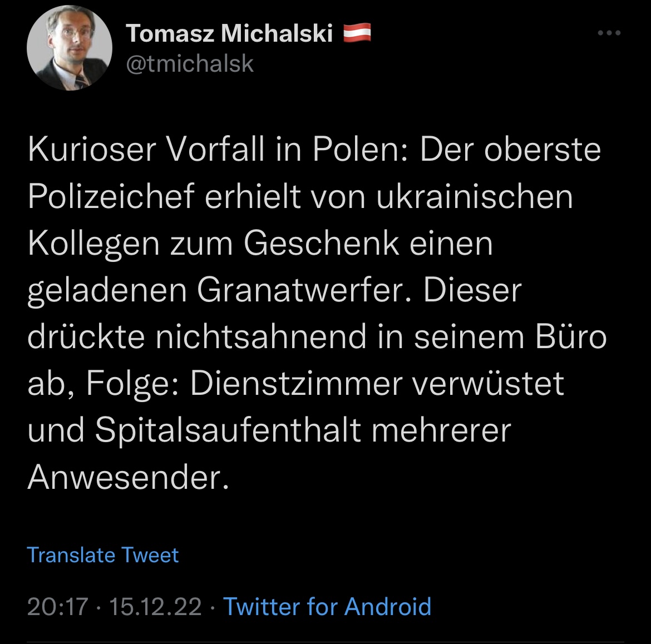Click the Translate Tweet link
Viewport: 651px width, 644px height.
[103, 555]
